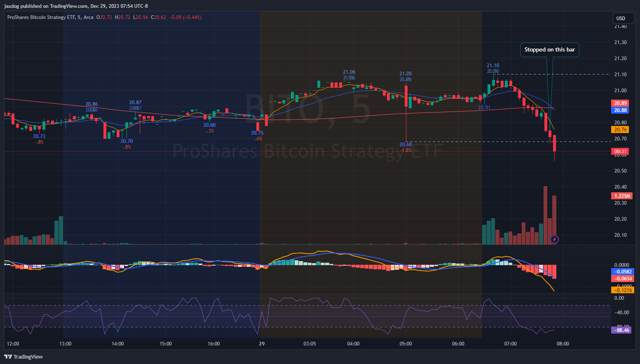Click the 14:00 time axis label
Image resolution: width=640 pixels, height=364 pixels.
117,344
